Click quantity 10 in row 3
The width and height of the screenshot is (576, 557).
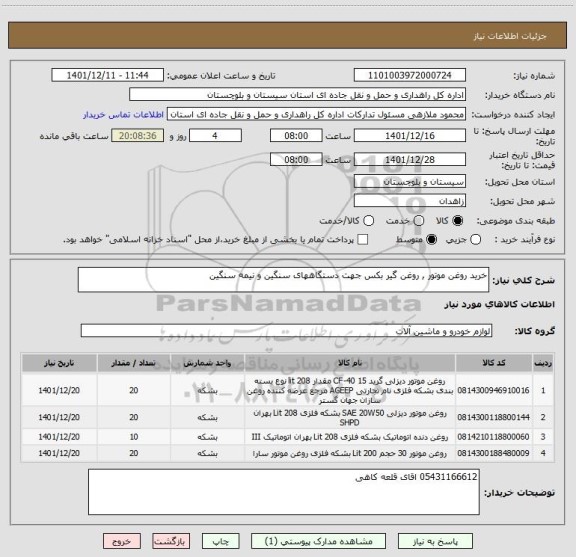point(134,437)
